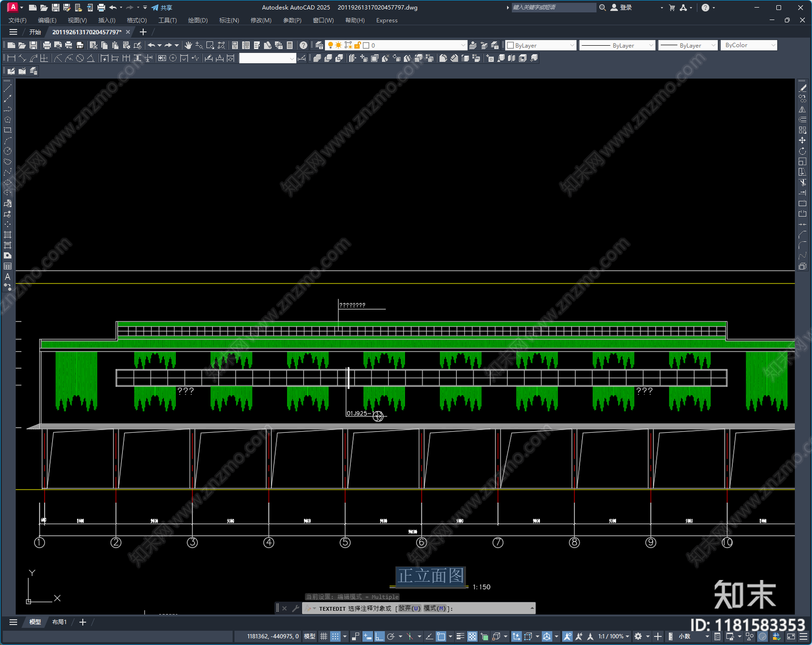812x645 pixels.
Task: Open the first ByLayer linetype dropdown
Action: 617,45
